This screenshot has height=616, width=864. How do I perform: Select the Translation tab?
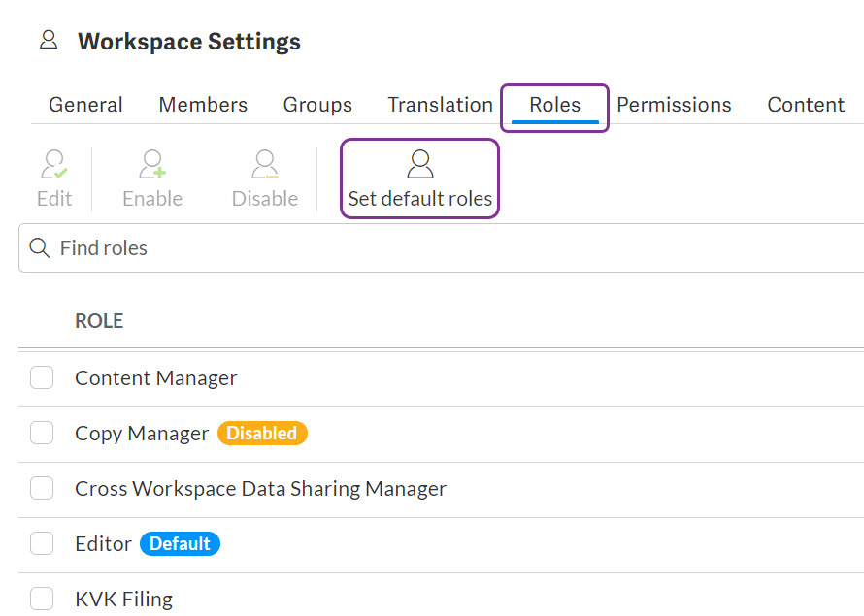pos(440,105)
